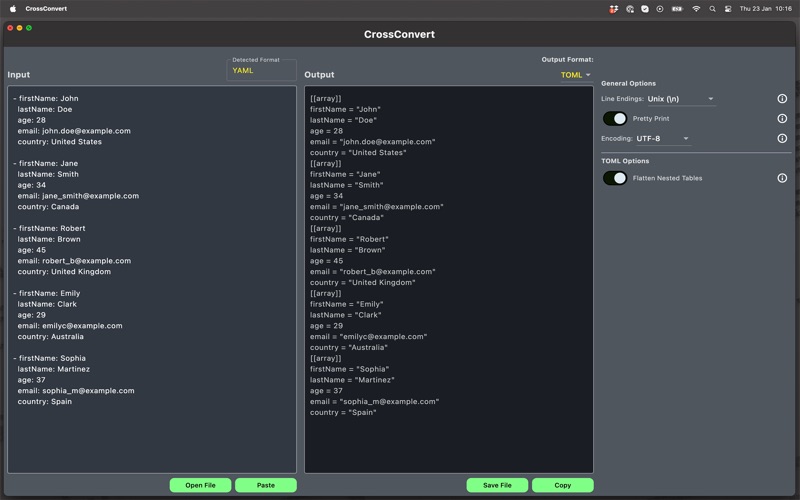Open info for Line Endings option

tap(782, 98)
